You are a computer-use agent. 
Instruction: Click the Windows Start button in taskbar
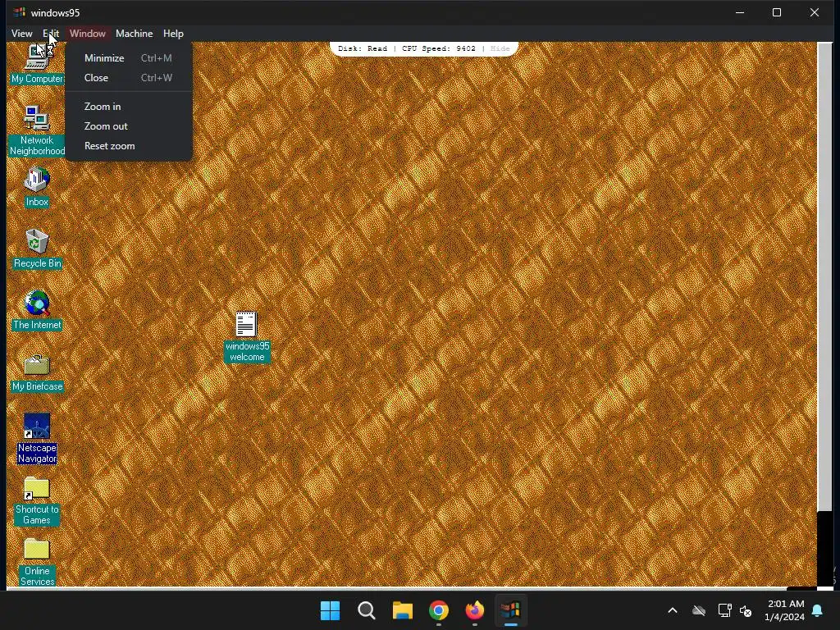(x=330, y=610)
